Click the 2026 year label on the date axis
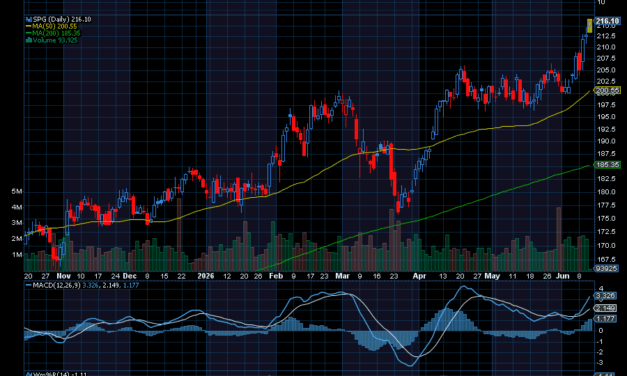 (x=206, y=276)
